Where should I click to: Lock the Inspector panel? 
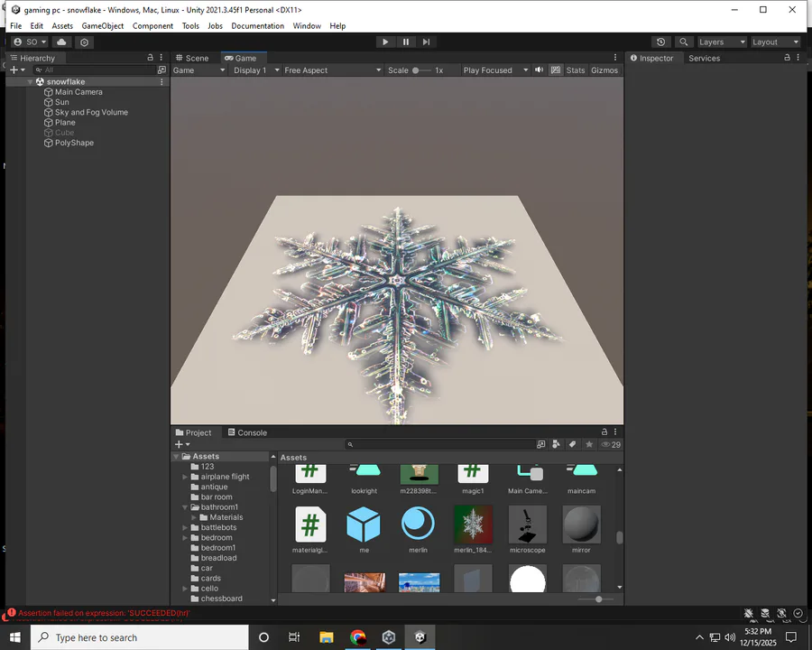tap(787, 58)
